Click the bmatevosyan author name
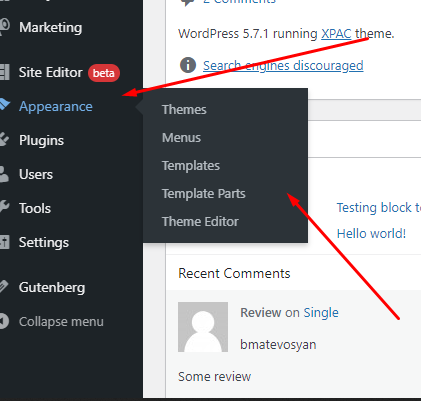The image size is (421, 401). [x=278, y=345]
